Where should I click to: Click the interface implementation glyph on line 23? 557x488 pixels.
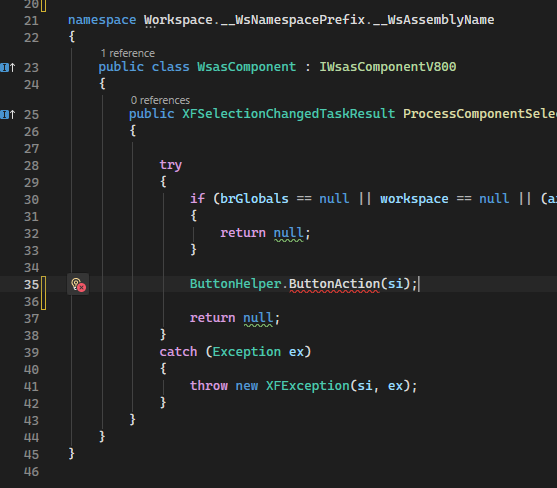point(8,67)
